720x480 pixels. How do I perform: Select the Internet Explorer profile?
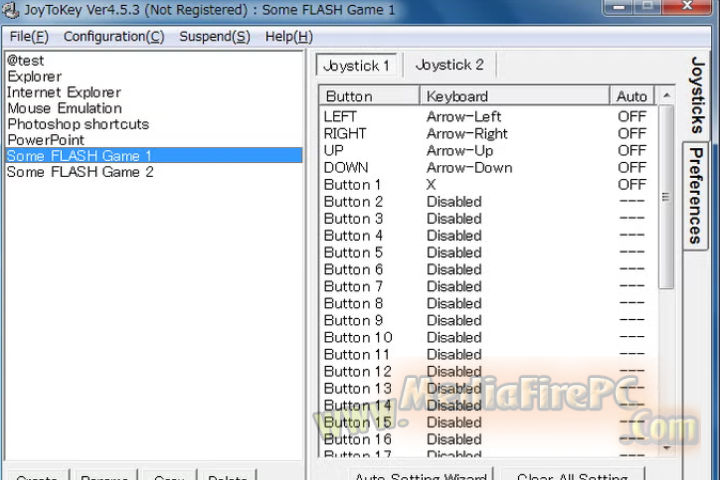point(154,92)
